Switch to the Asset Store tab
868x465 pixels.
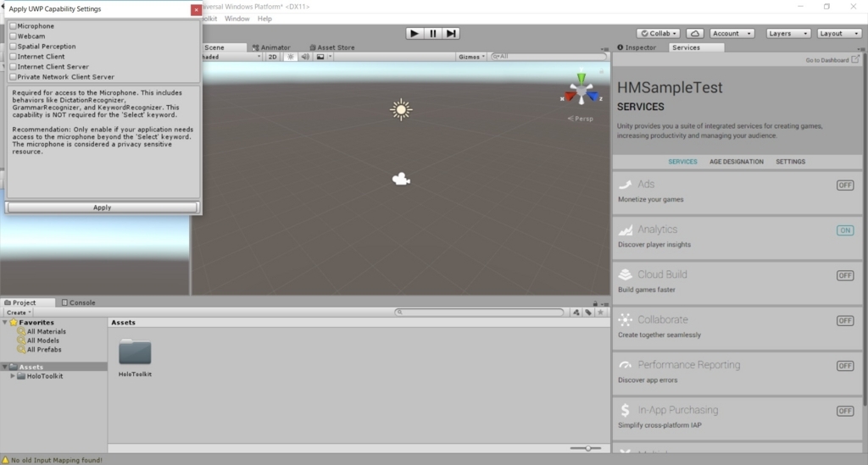(x=332, y=47)
